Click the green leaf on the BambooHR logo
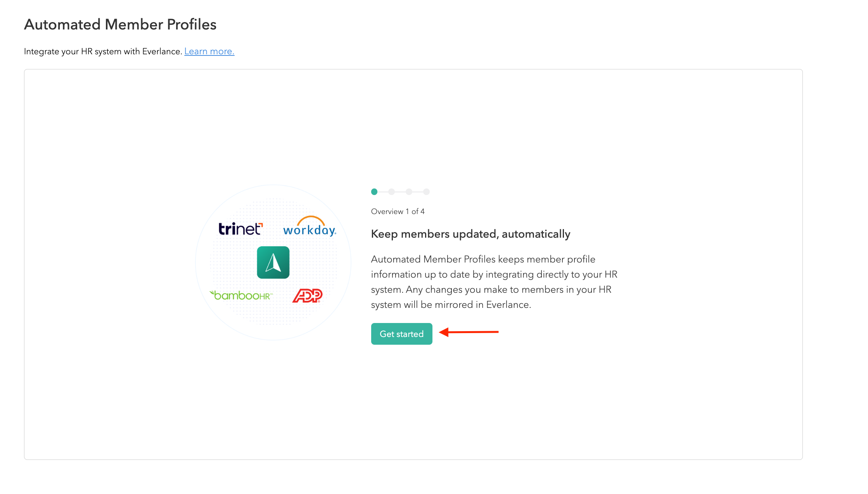 point(212,293)
